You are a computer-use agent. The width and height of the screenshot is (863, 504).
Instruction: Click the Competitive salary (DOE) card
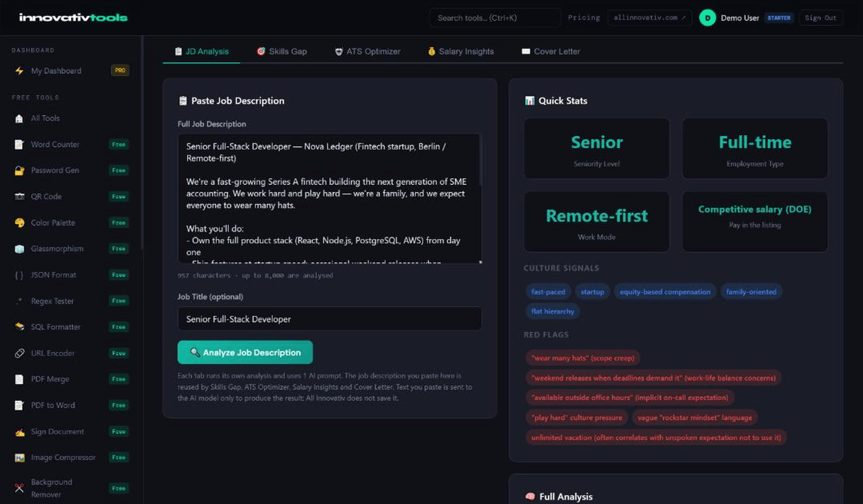point(755,222)
